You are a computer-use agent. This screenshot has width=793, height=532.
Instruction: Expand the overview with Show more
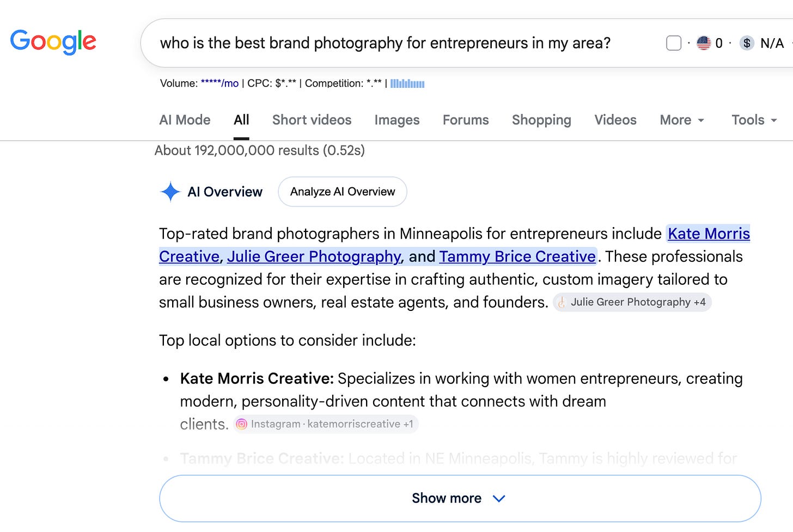460,498
